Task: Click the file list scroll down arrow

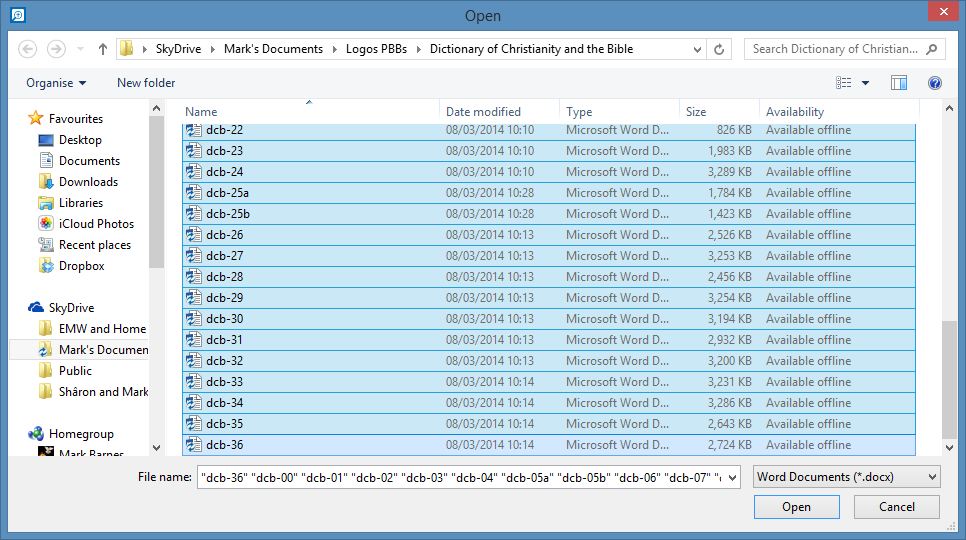Action: 949,448
